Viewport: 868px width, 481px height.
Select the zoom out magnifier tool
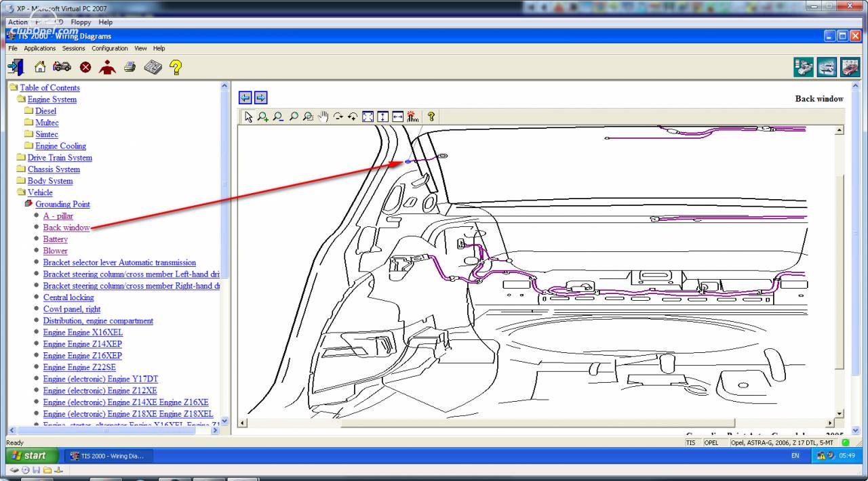(x=278, y=117)
